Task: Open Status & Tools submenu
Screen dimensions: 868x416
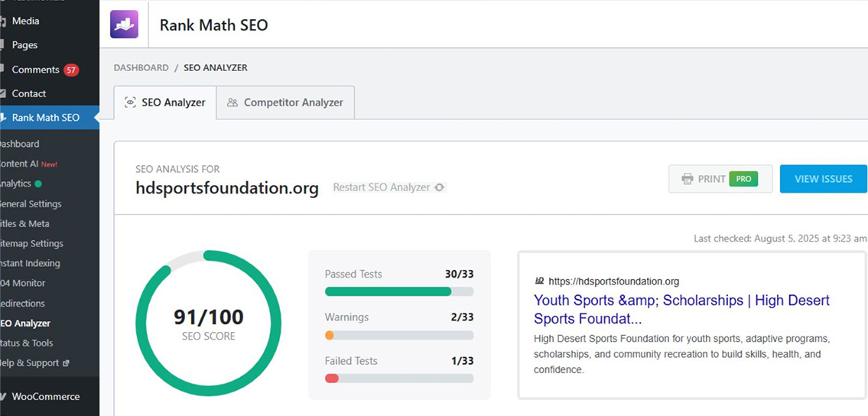Action: pyautogui.click(x=27, y=343)
